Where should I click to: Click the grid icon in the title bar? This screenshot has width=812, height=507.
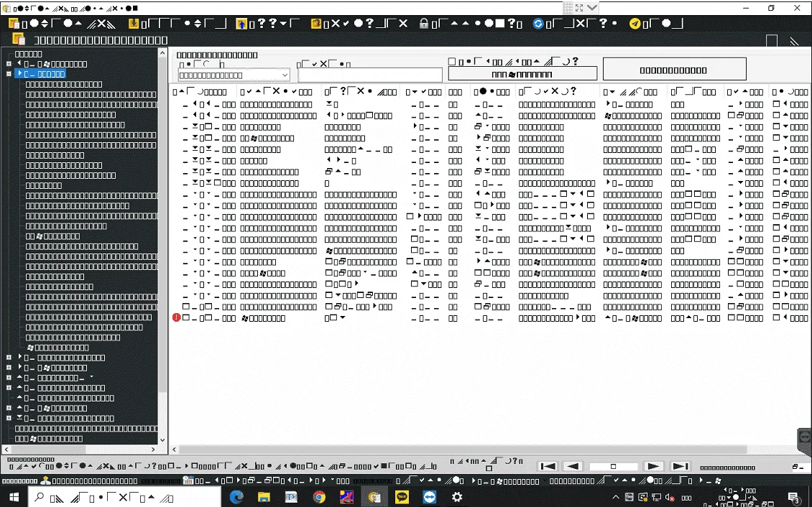click(x=568, y=8)
